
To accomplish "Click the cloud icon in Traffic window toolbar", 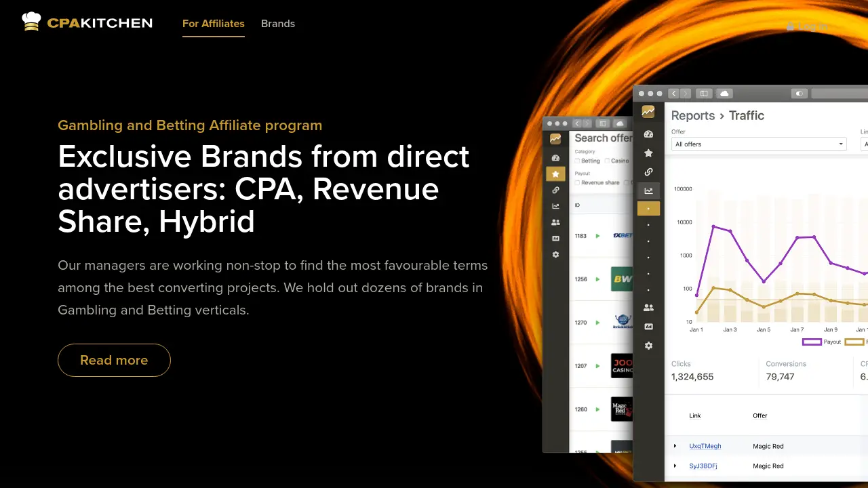I will click(x=724, y=94).
